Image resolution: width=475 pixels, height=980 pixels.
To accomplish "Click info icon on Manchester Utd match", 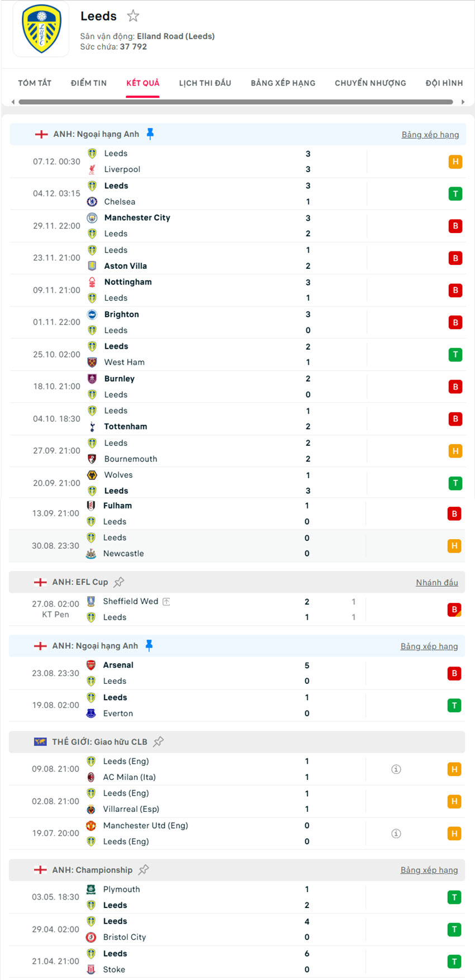I will pos(396,834).
